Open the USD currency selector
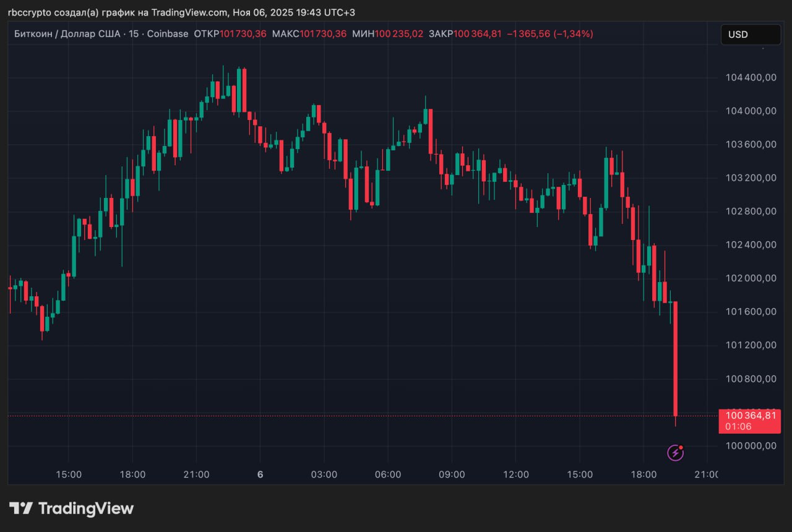The image size is (792, 532). (x=750, y=35)
